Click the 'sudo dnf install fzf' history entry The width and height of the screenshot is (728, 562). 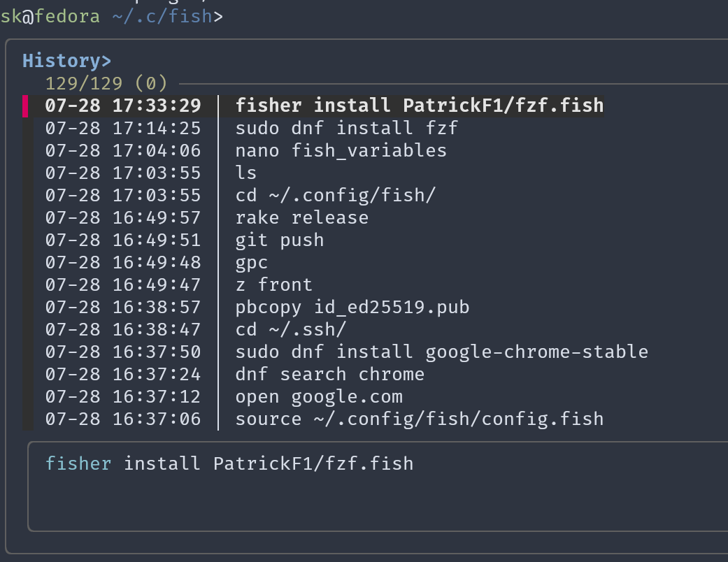[x=347, y=127]
